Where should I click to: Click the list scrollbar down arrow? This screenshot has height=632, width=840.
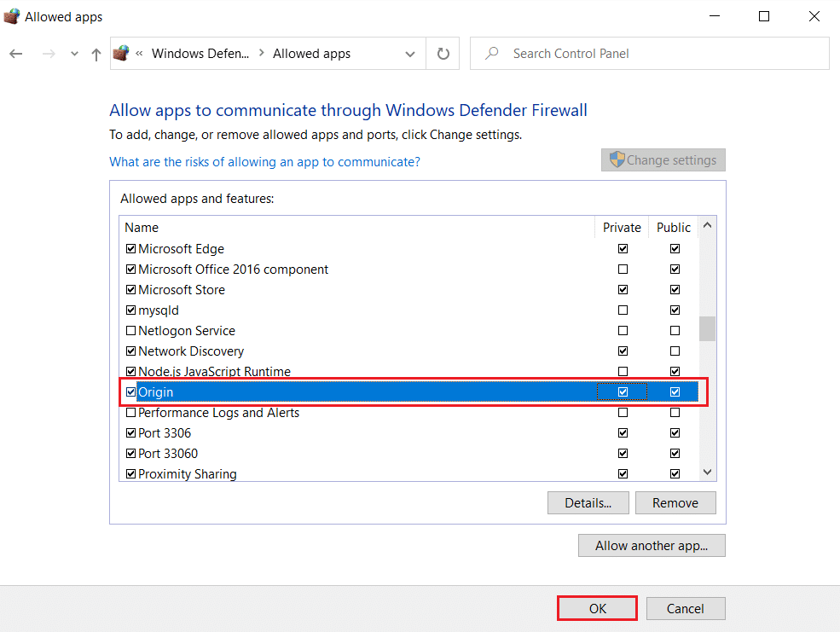(707, 472)
